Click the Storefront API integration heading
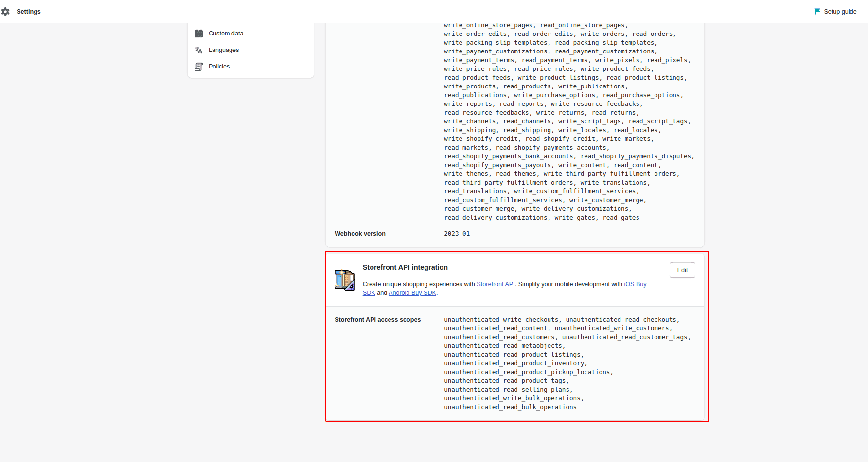The image size is (868, 462). 405,267
